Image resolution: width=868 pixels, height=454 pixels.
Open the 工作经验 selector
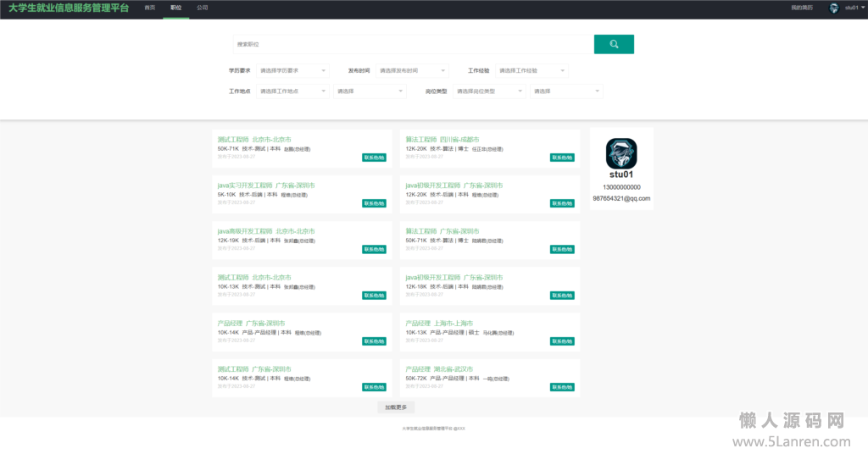coord(531,70)
